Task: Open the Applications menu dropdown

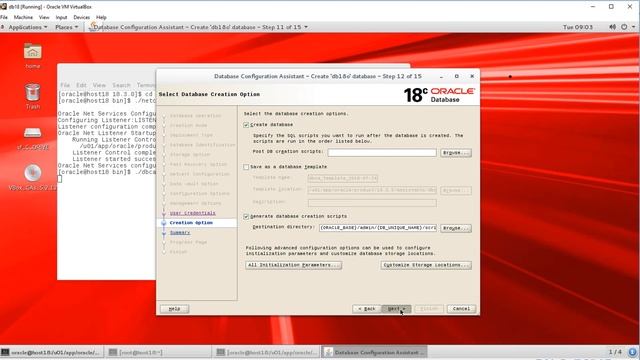Action: tap(28, 27)
